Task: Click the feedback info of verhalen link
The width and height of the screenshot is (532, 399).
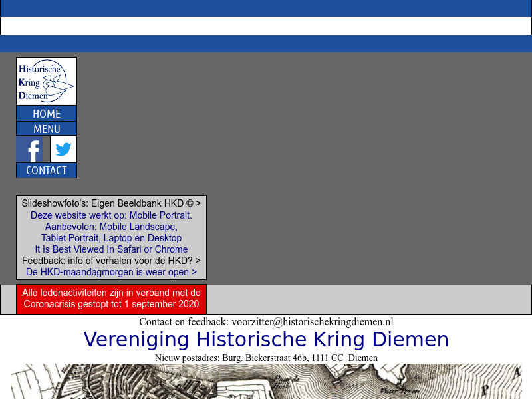Action: pyautogui.click(x=110, y=261)
